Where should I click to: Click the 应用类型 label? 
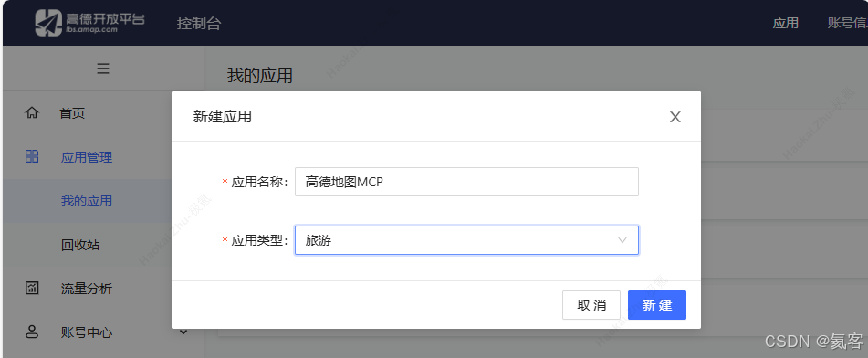coord(259,240)
